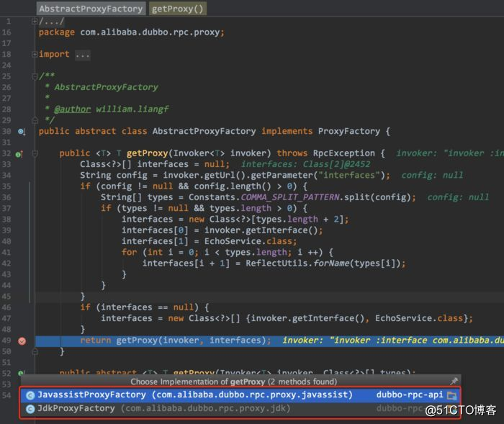
Task: Click the Javadoc end fold marker at line 29
Action: [35, 120]
